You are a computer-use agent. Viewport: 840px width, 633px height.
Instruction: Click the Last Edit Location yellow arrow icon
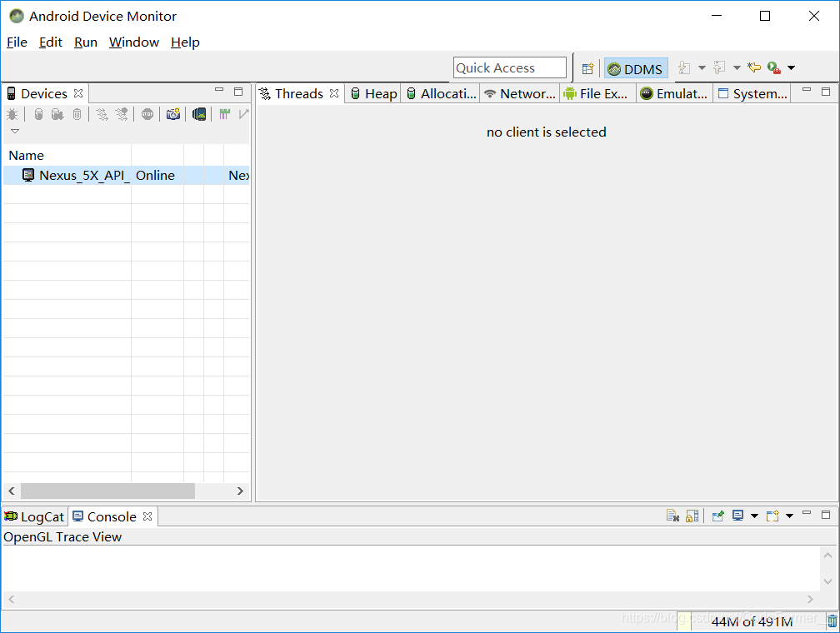(x=754, y=67)
